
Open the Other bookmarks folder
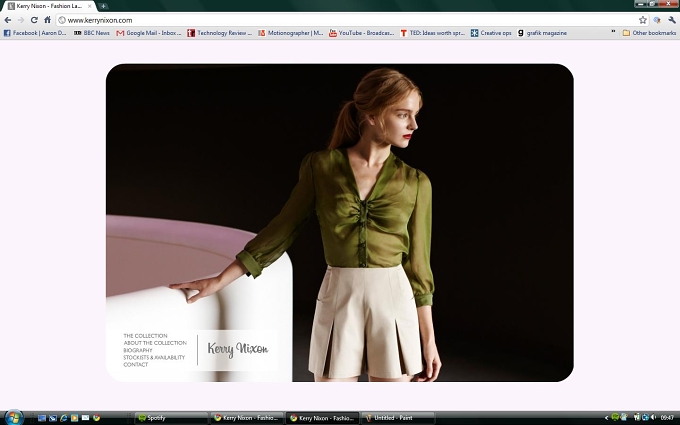coord(649,33)
